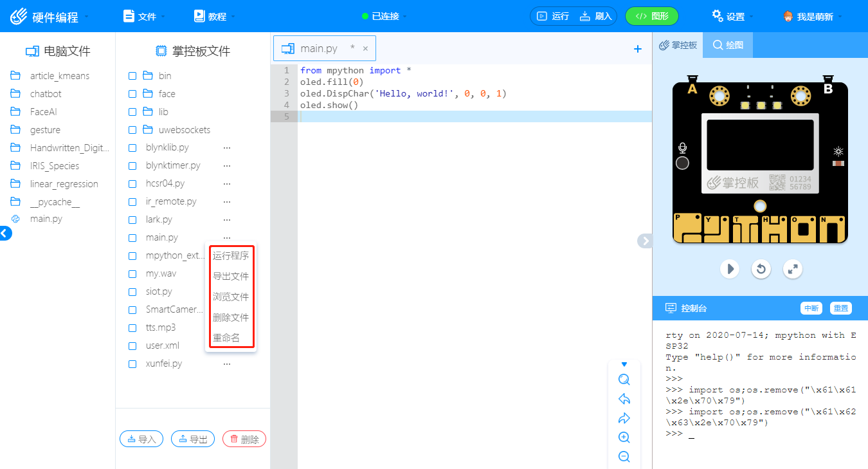This screenshot has height=469, width=868.
Task: Switch to 图形 block mode
Action: point(652,17)
